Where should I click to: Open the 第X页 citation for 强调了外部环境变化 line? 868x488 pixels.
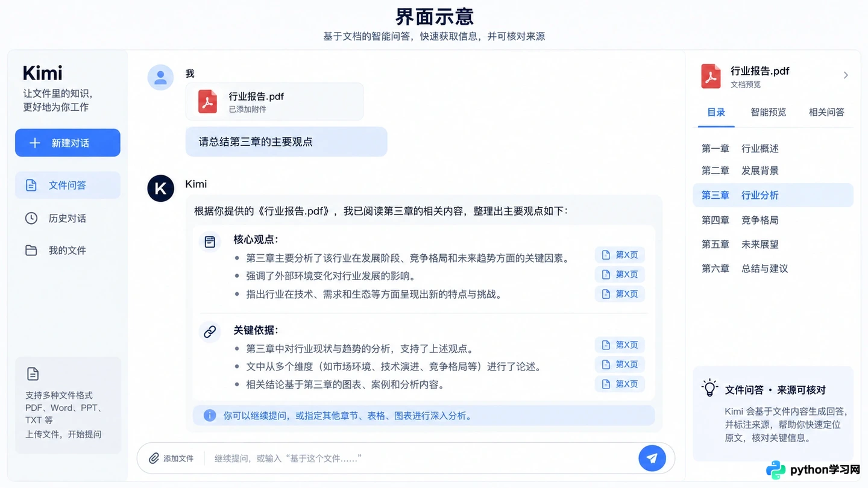[x=620, y=274]
